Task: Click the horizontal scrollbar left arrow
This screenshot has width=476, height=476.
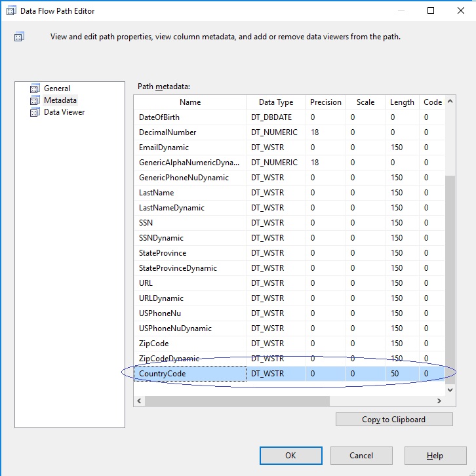Action: click(x=140, y=401)
